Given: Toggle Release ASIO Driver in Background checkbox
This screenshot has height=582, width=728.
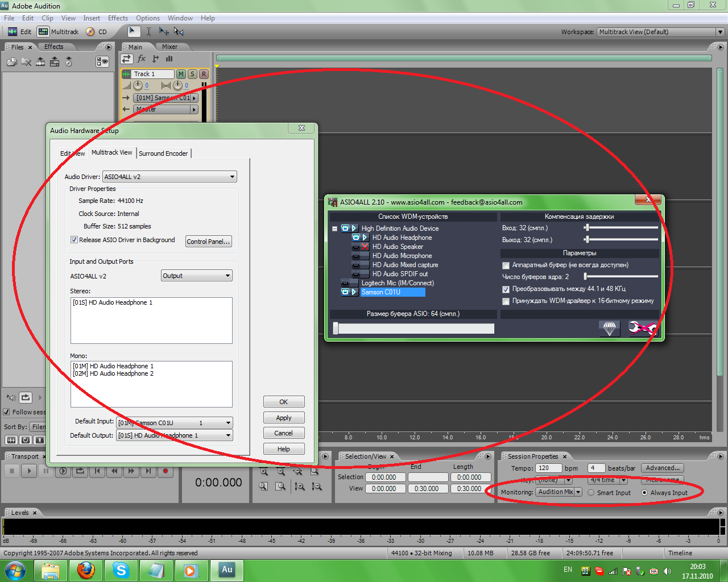Looking at the screenshot, I should pyautogui.click(x=74, y=240).
